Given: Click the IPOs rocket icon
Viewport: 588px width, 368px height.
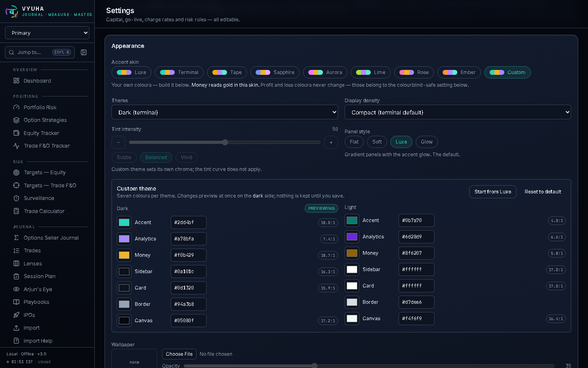Looking at the screenshot, I should click(x=16, y=315).
